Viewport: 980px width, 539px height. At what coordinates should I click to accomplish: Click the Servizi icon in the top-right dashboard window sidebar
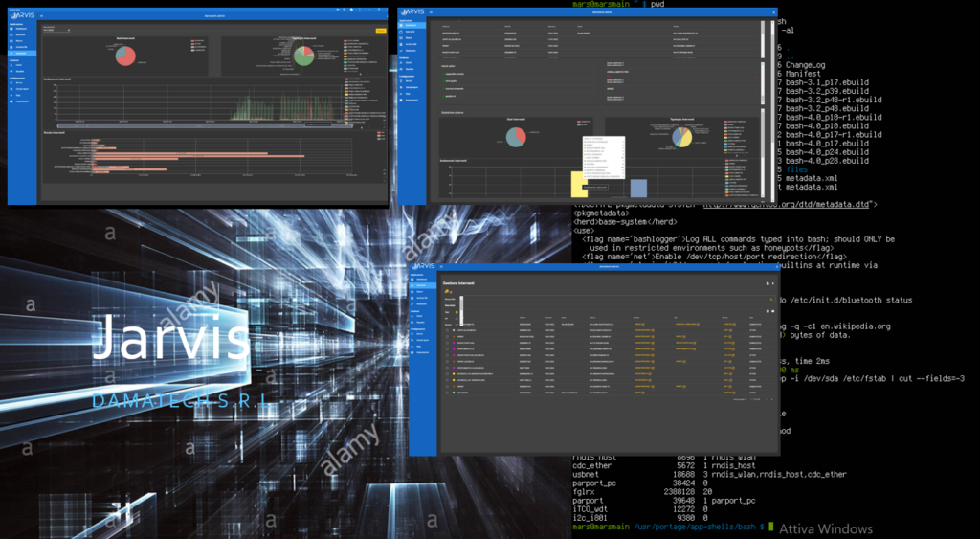401,80
